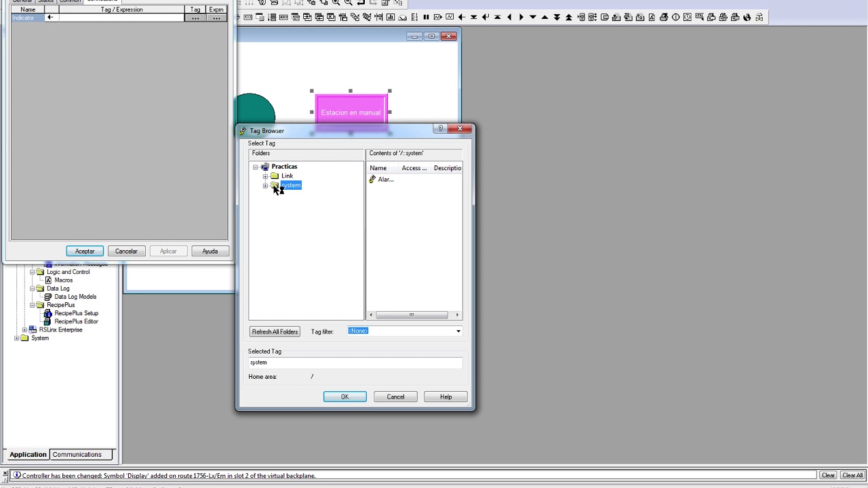Open Data Log Models in the tree
This screenshot has width=868, height=488.
pos(75,297)
